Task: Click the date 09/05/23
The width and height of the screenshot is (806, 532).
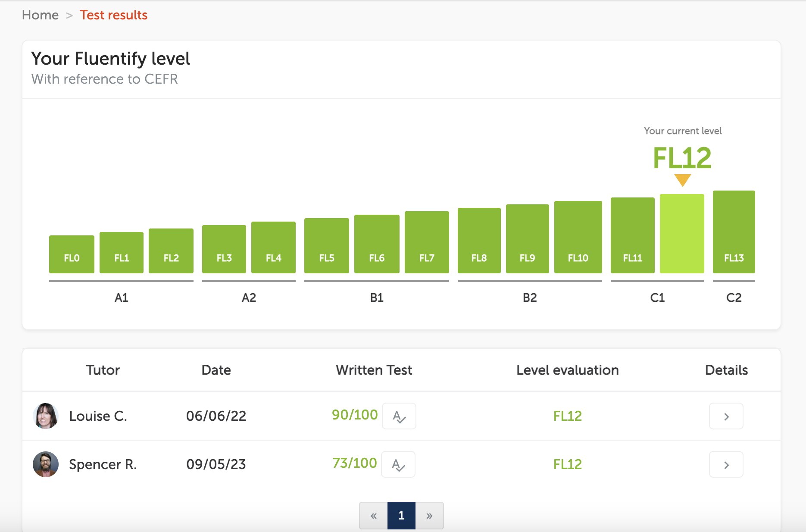Action: pyautogui.click(x=216, y=464)
